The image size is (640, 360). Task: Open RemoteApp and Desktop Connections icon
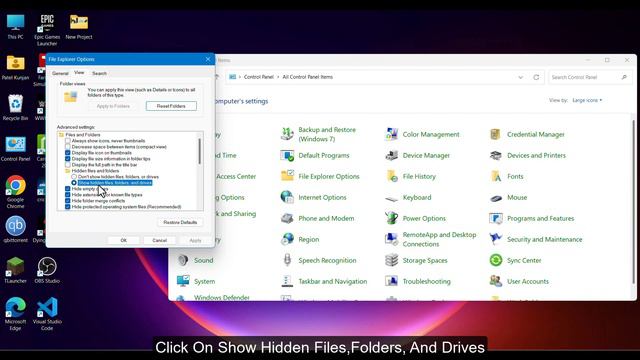coord(392,239)
